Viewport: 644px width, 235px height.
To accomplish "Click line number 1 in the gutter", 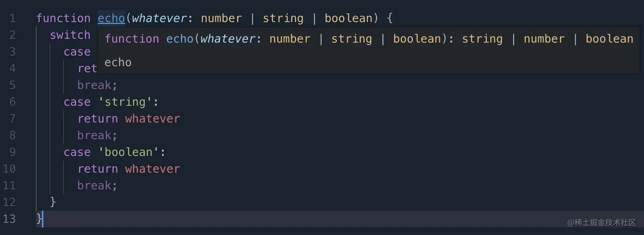I will tap(12, 18).
